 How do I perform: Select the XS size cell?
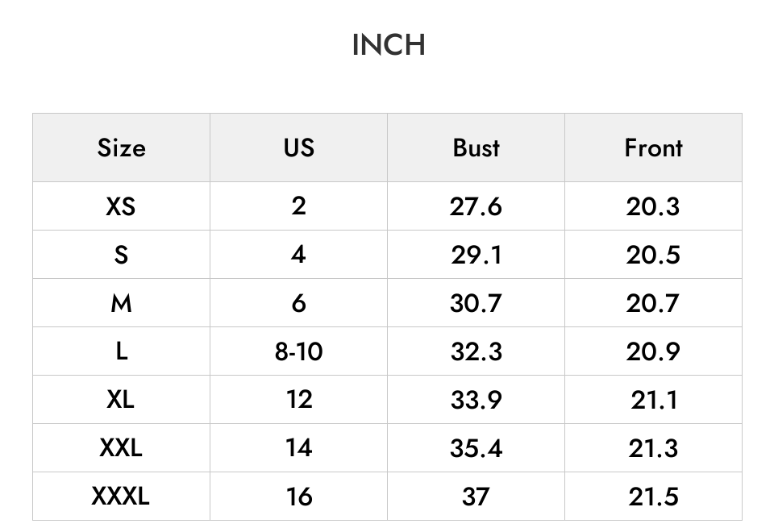122,206
